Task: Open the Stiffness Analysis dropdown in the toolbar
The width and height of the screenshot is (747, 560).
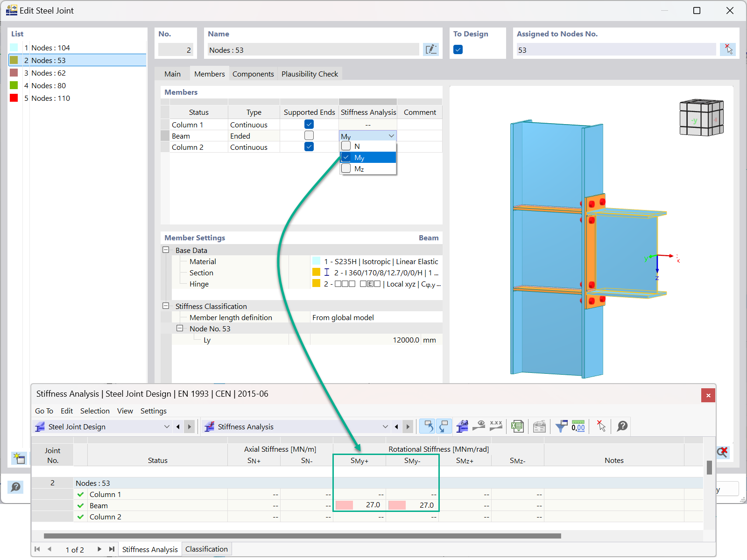Action: (385, 426)
